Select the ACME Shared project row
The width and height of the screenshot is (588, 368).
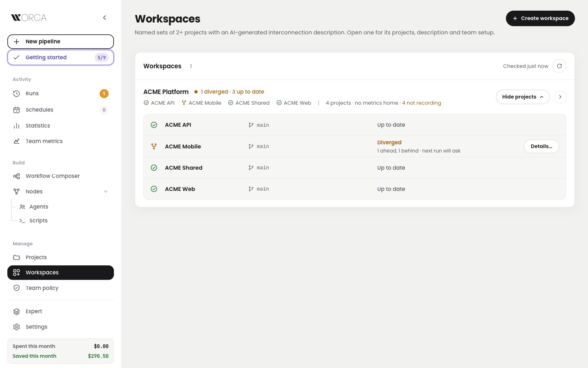[355, 168]
